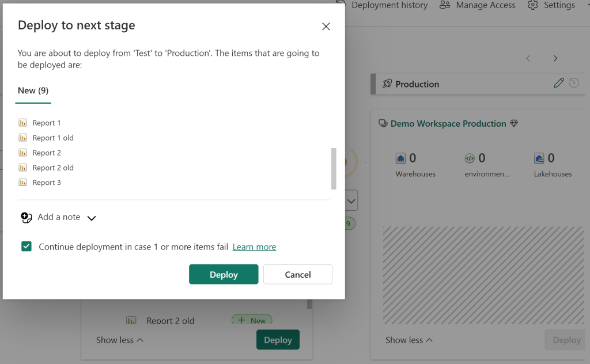Click the environments code icon
The height and width of the screenshot is (364, 590).
(x=470, y=158)
